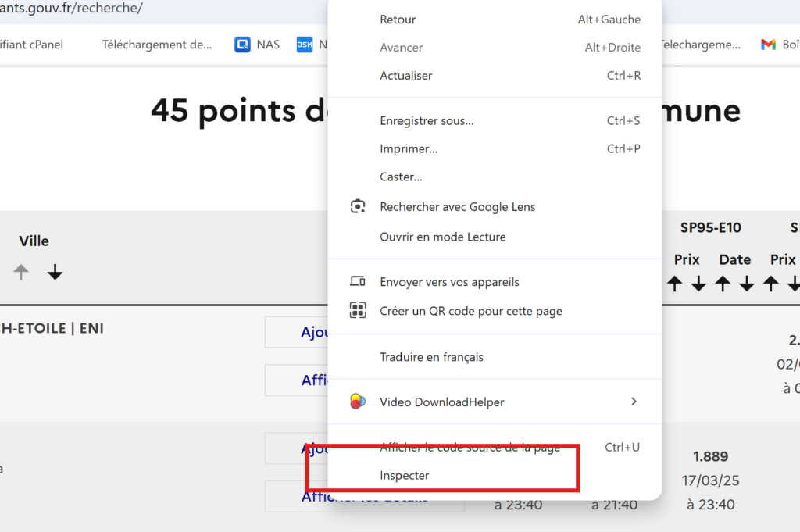Click Traduire en français menu entry
The image size is (800, 532).
pos(431,357)
